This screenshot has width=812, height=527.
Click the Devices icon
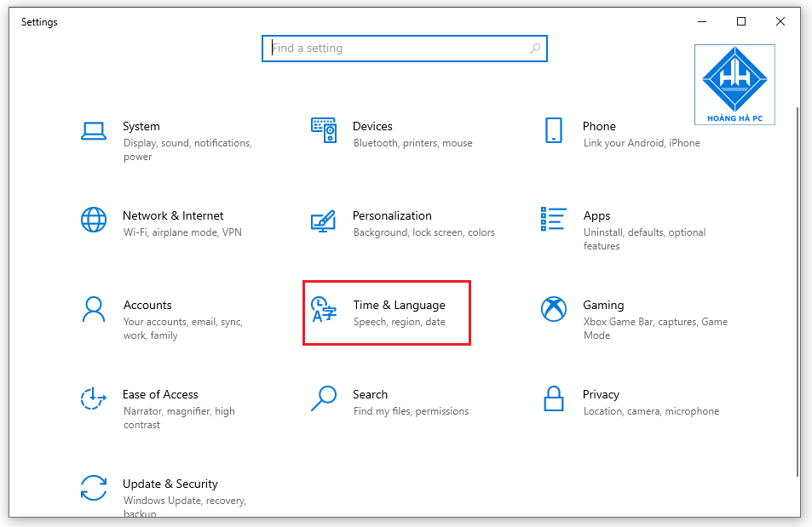(x=324, y=129)
